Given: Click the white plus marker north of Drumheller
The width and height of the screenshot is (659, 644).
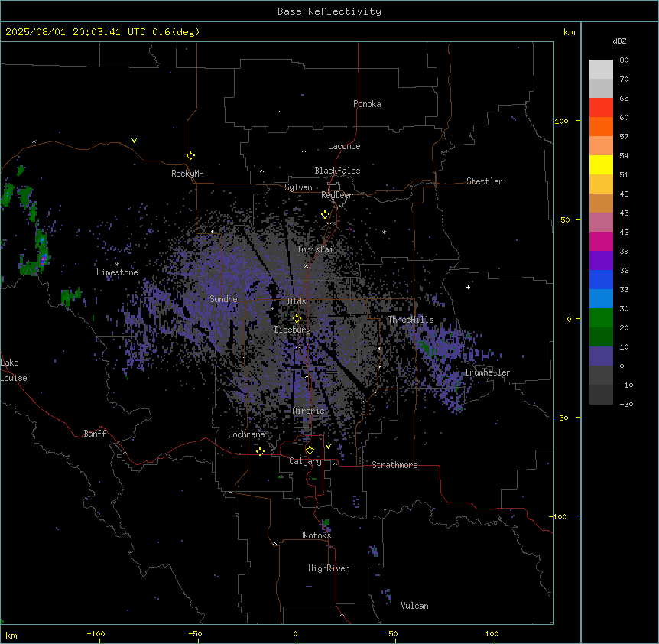Looking at the screenshot, I should [468, 287].
